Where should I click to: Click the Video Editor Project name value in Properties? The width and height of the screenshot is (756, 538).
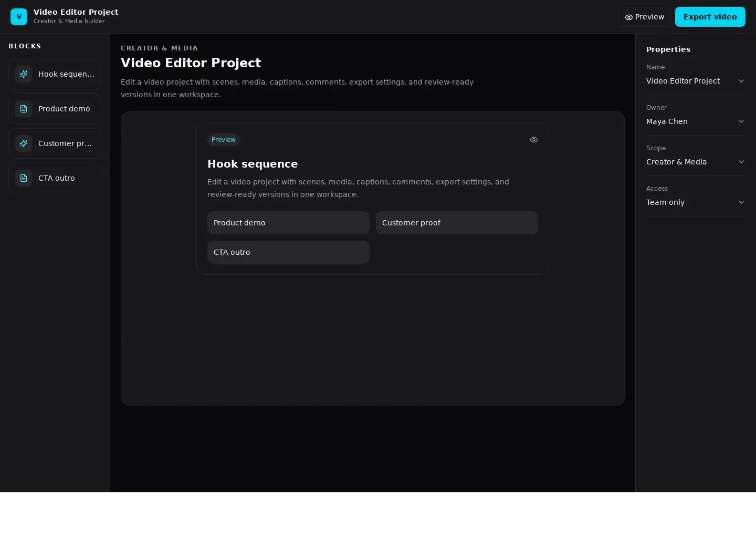[x=683, y=81]
